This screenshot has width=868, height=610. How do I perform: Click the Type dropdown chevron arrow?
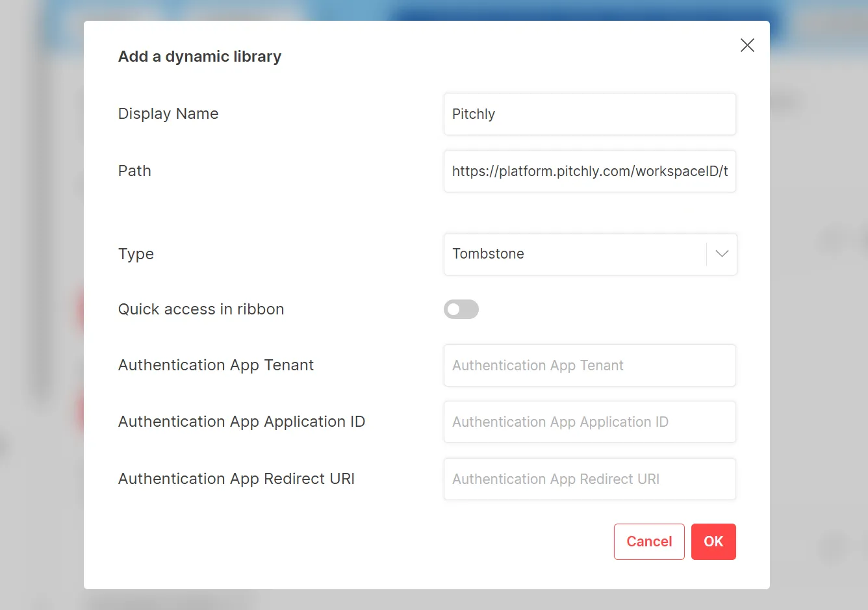tap(722, 254)
